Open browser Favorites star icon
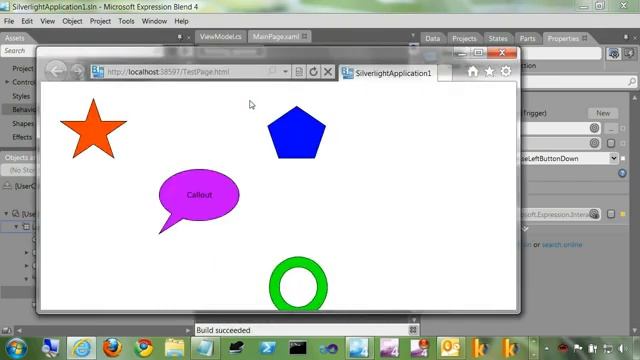The width and height of the screenshot is (640, 360). [489, 71]
